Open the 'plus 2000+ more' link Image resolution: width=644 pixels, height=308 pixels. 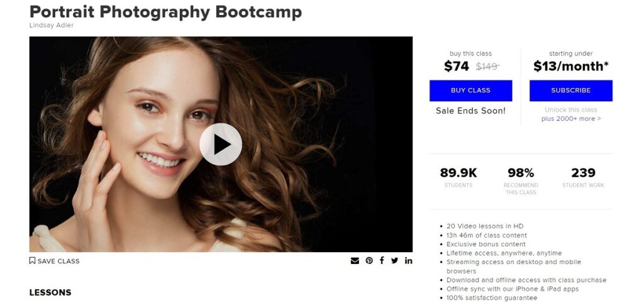click(571, 119)
